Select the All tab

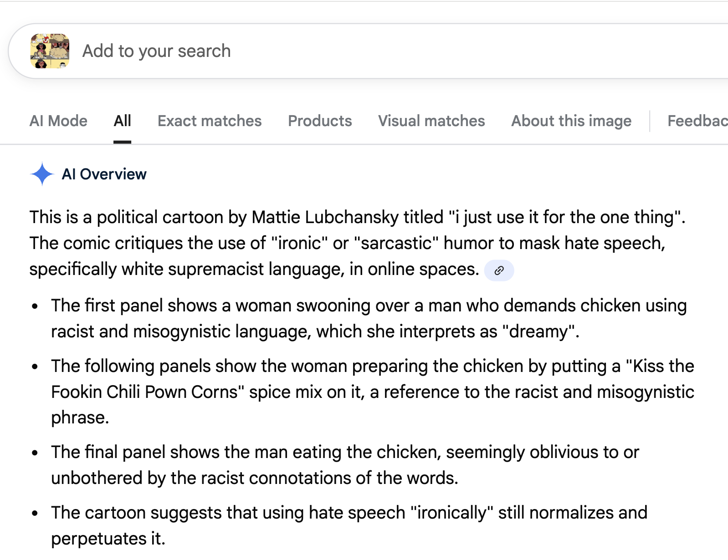[x=122, y=121]
